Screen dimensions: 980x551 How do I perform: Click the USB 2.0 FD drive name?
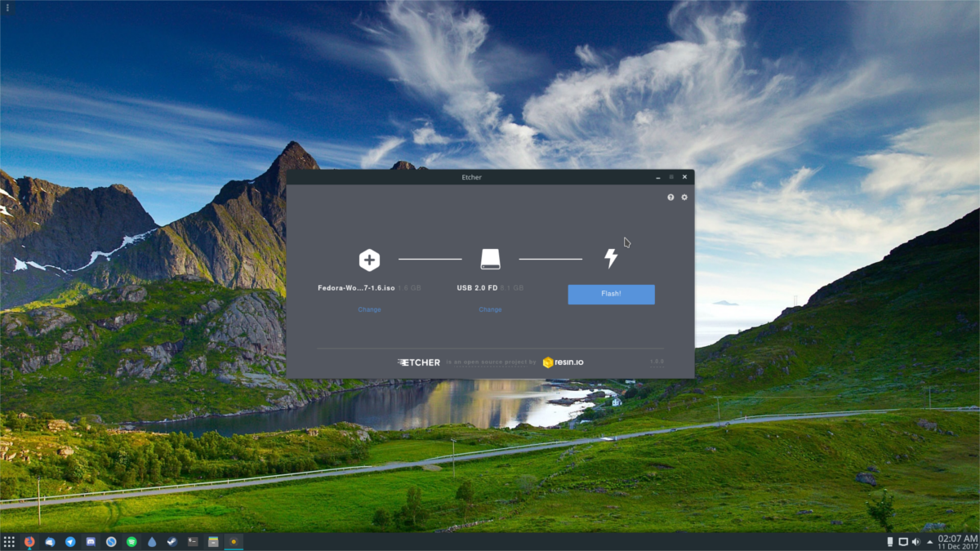coord(476,287)
